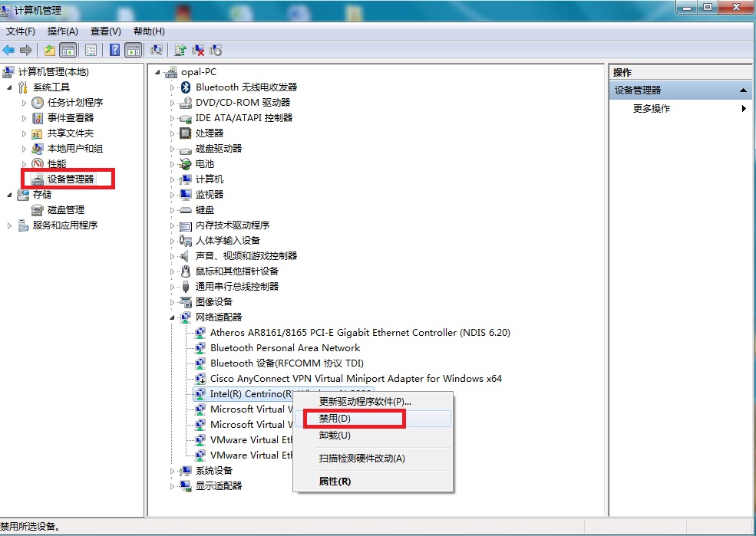The image size is (756, 536).
Task: Select 设备管理器 in the left tree
Action: click(x=70, y=179)
